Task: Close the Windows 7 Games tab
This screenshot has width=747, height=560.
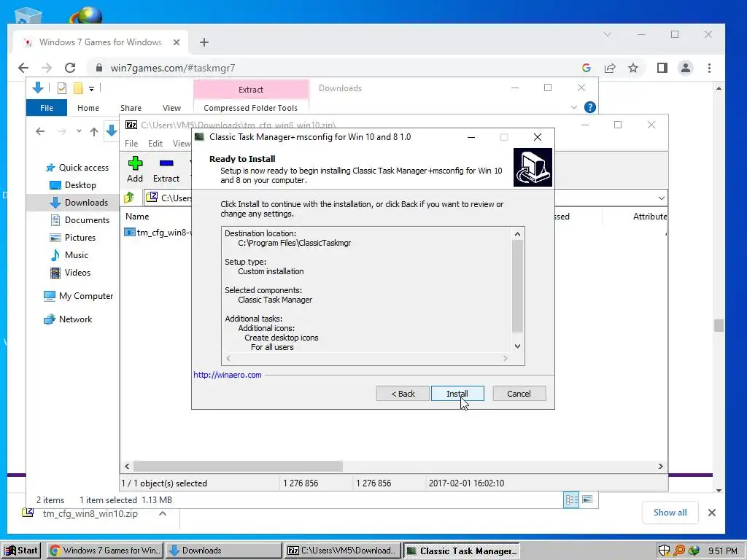Action: 177,42
